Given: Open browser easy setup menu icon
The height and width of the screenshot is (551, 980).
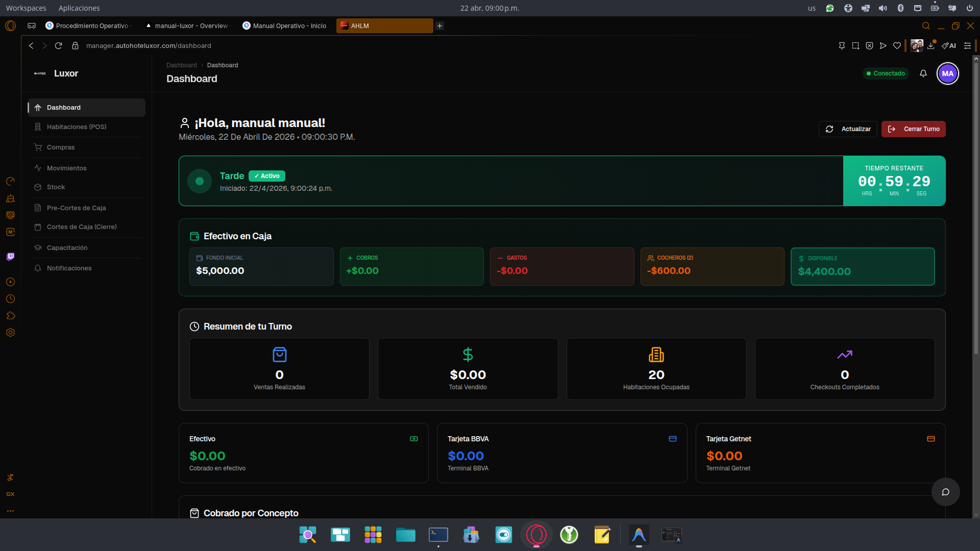Looking at the screenshot, I should tap(967, 46).
